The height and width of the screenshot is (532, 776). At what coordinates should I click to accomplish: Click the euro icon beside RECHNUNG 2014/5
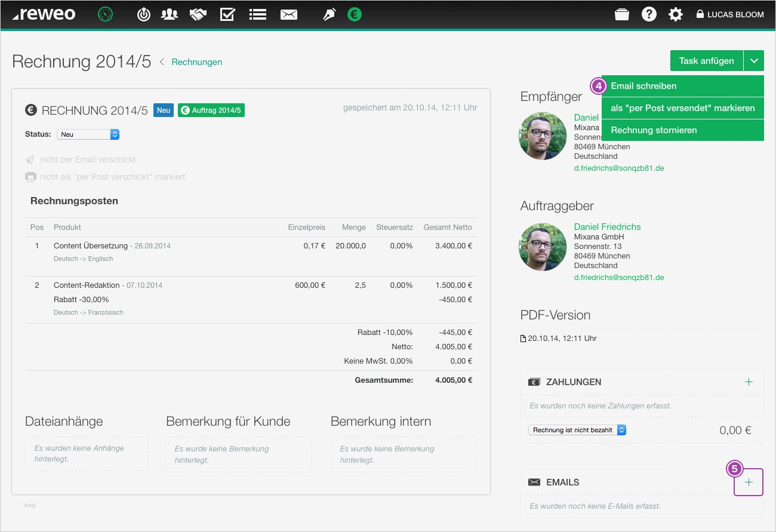point(31,110)
